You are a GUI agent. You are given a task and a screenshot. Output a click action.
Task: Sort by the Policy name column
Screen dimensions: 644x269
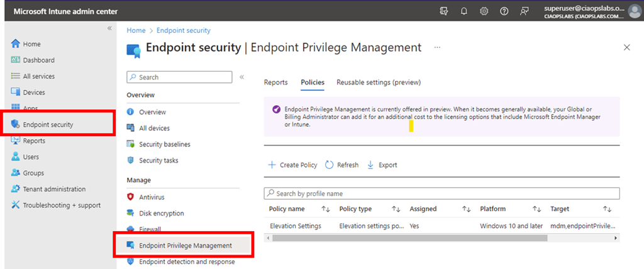click(x=326, y=209)
